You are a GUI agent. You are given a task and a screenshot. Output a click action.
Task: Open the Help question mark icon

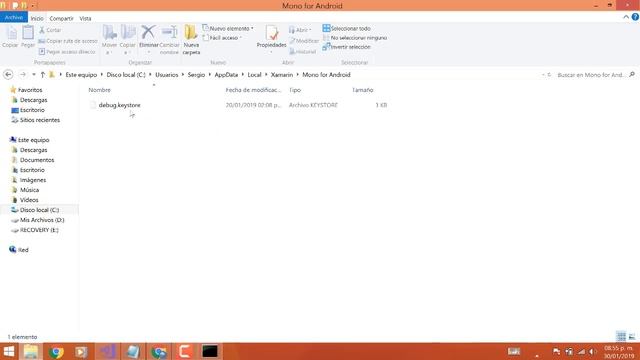click(x=635, y=17)
